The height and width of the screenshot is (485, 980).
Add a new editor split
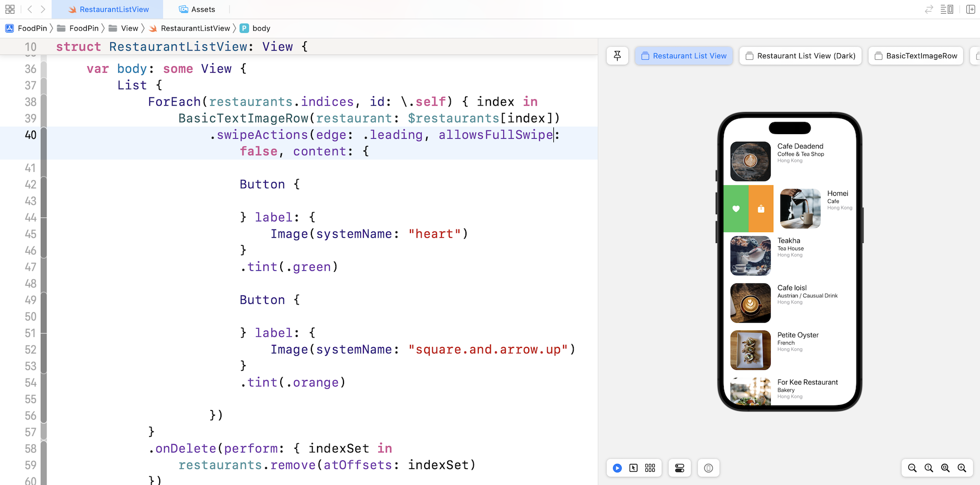tap(971, 9)
